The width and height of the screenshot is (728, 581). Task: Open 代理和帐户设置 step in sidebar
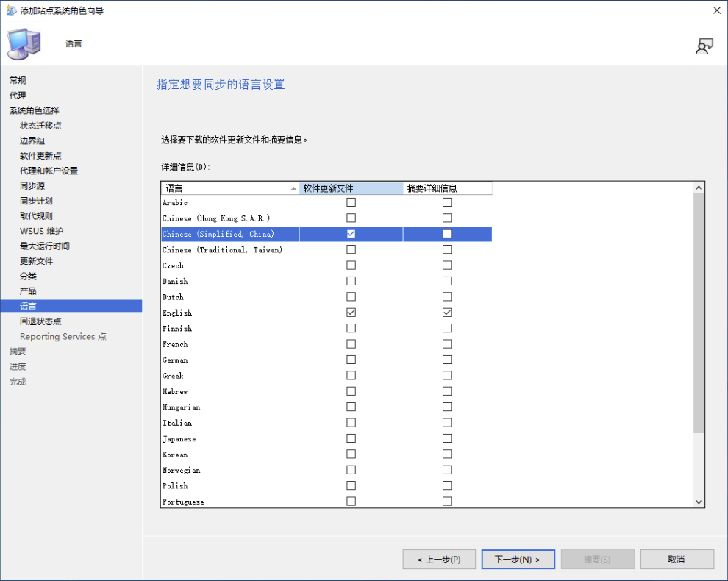pyautogui.click(x=49, y=171)
